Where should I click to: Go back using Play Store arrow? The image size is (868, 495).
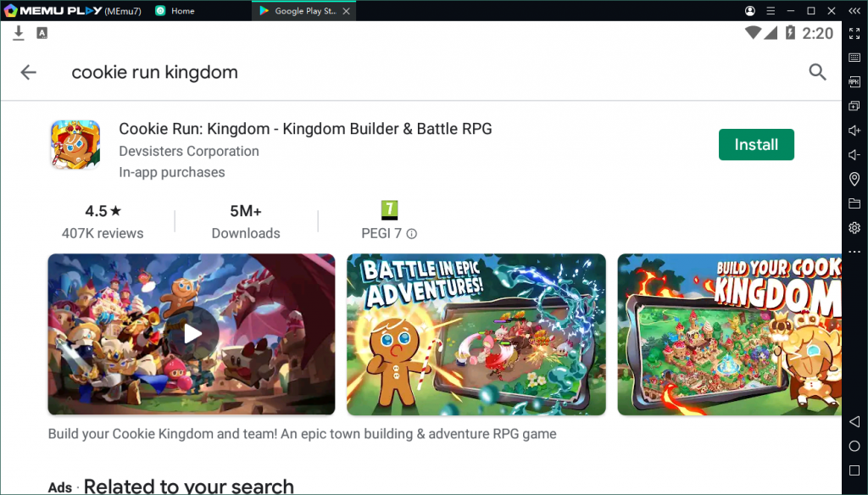click(x=28, y=72)
